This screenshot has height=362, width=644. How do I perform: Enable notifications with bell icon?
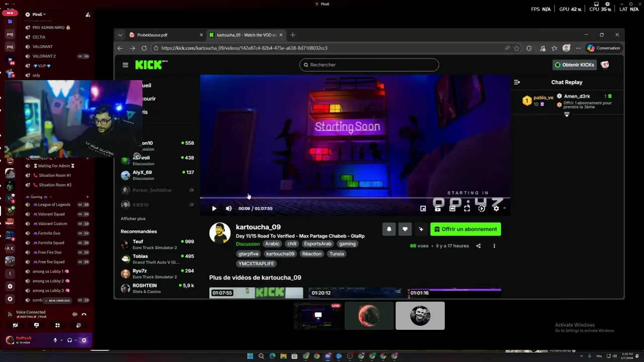click(x=389, y=229)
